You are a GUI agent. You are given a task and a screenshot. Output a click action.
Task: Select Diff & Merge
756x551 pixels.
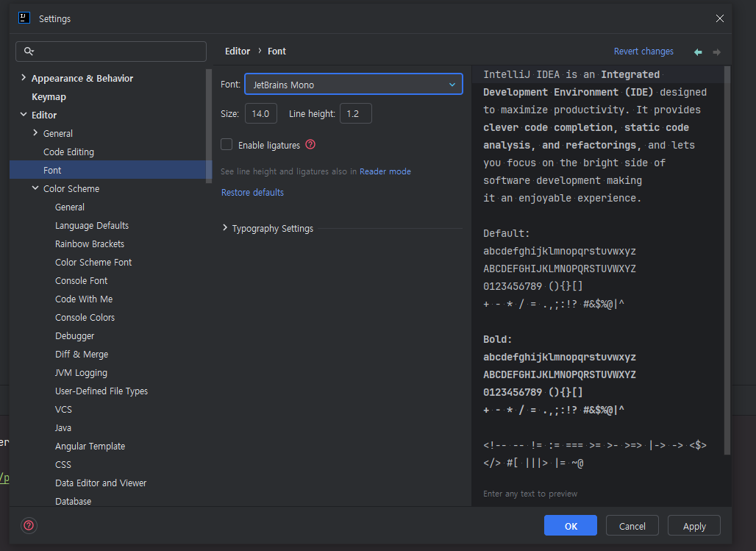click(82, 354)
